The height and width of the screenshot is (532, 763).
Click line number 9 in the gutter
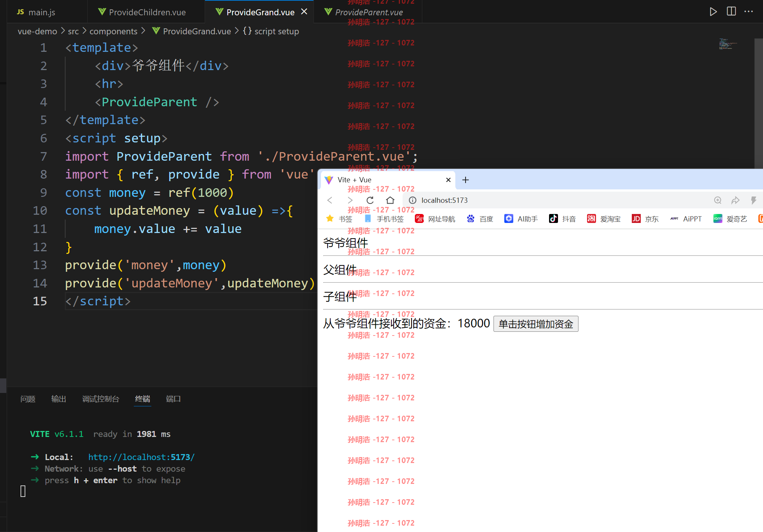(x=43, y=193)
